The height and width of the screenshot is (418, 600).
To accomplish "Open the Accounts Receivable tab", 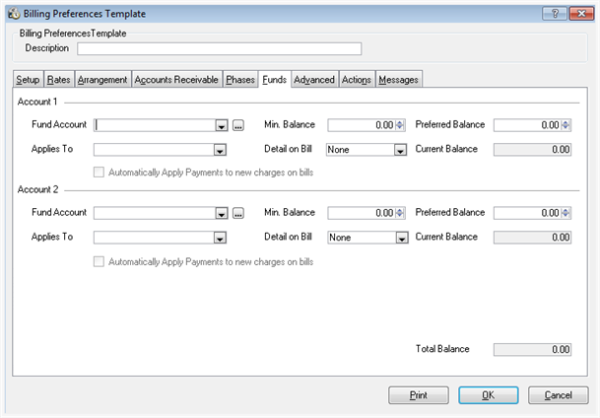I will (176, 80).
